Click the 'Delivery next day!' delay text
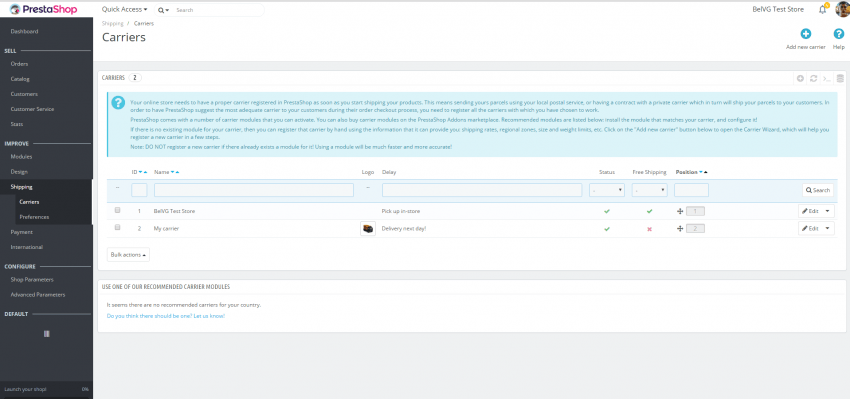Screen dimensions: 850x399 [404, 229]
